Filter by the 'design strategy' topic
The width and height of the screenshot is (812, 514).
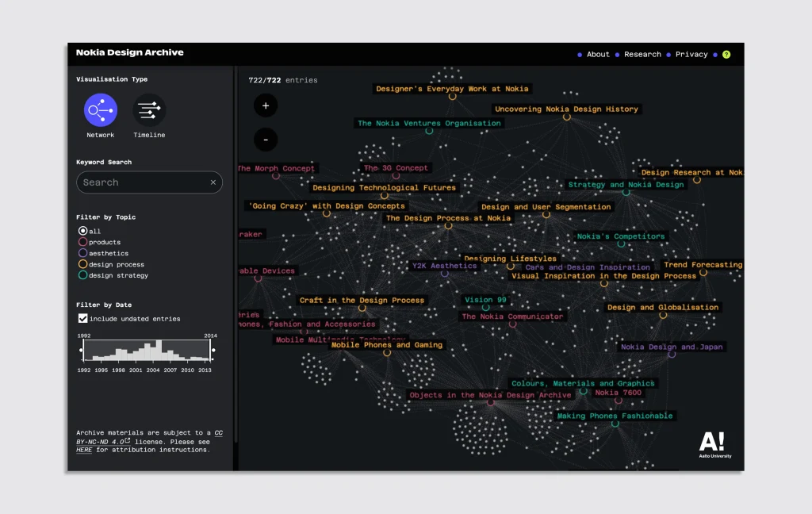(x=82, y=276)
